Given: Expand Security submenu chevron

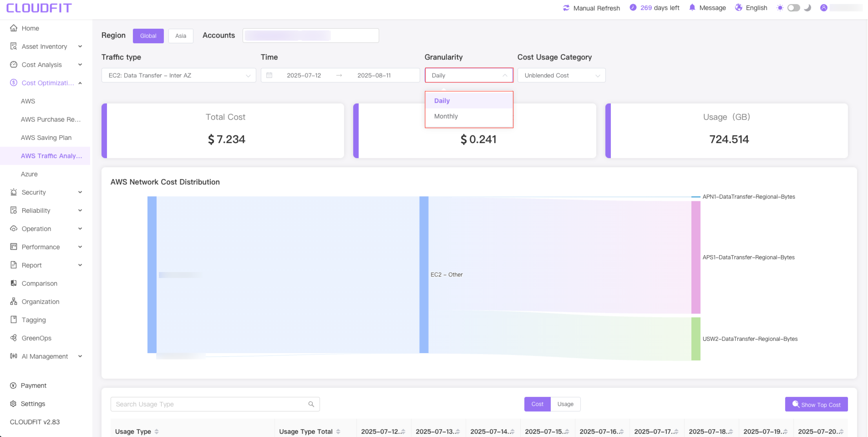Looking at the screenshot, I should point(80,192).
